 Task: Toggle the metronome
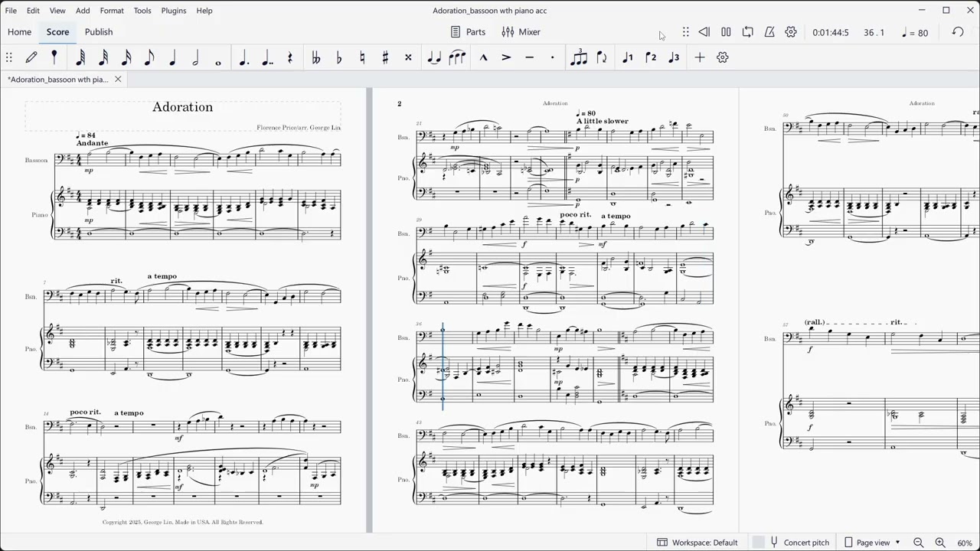click(x=769, y=32)
